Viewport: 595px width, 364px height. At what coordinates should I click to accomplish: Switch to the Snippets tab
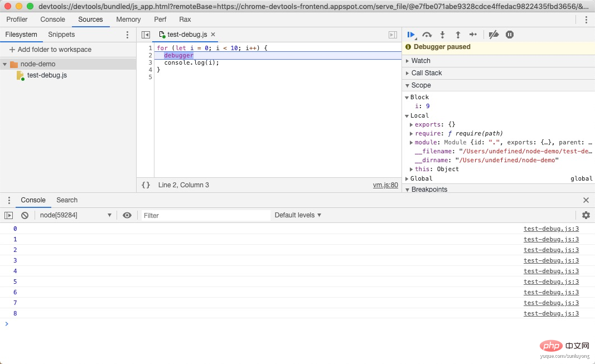tap(61, 35)
